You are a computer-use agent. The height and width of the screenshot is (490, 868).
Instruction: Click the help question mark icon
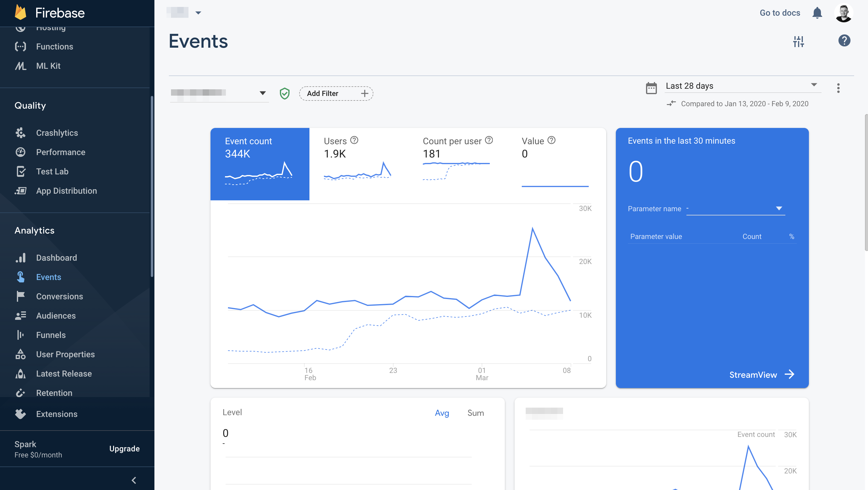point(844,41)
